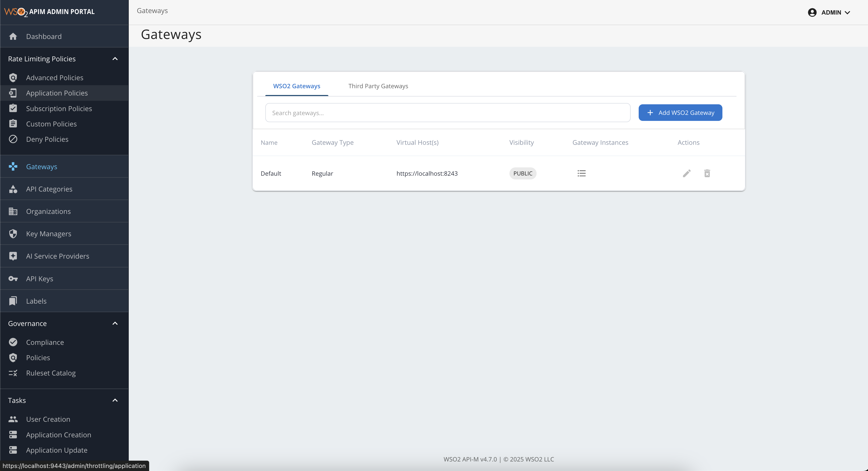868x471 pixels.
Task: Open Application Update tasks
Action: tap(64, 450)
